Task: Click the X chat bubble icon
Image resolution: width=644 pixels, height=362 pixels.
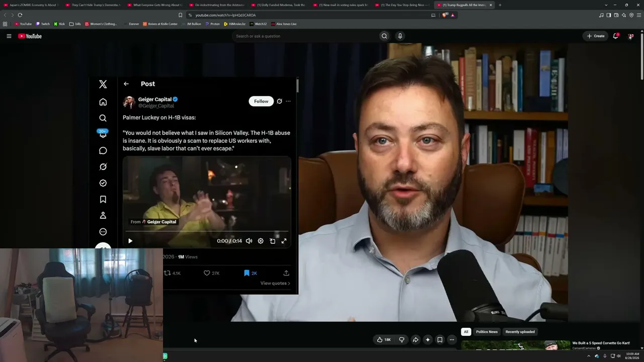Action: click(x=103, y=151)
